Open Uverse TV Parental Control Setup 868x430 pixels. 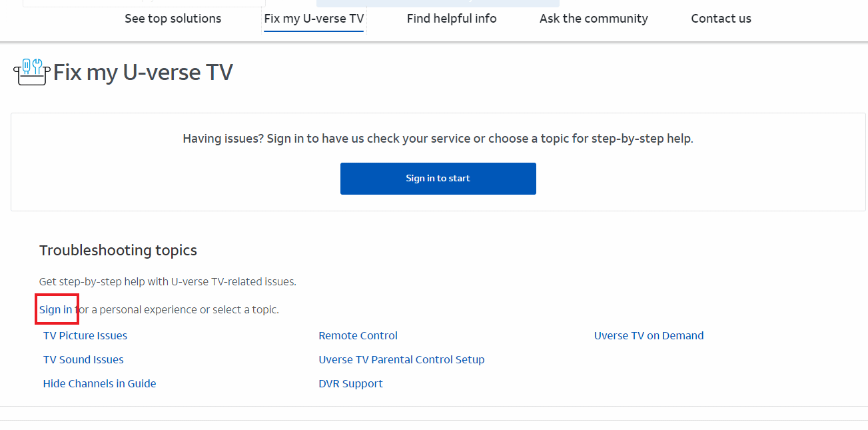pos(402,359)
